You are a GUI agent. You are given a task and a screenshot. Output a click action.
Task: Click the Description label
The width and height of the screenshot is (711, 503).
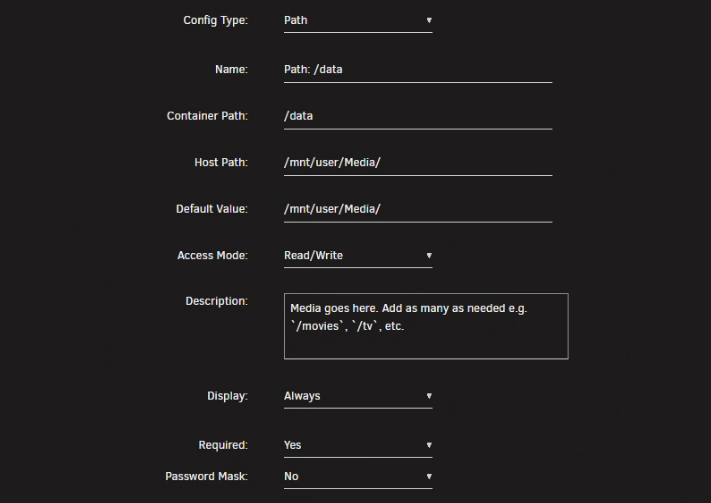coord(216,301)
